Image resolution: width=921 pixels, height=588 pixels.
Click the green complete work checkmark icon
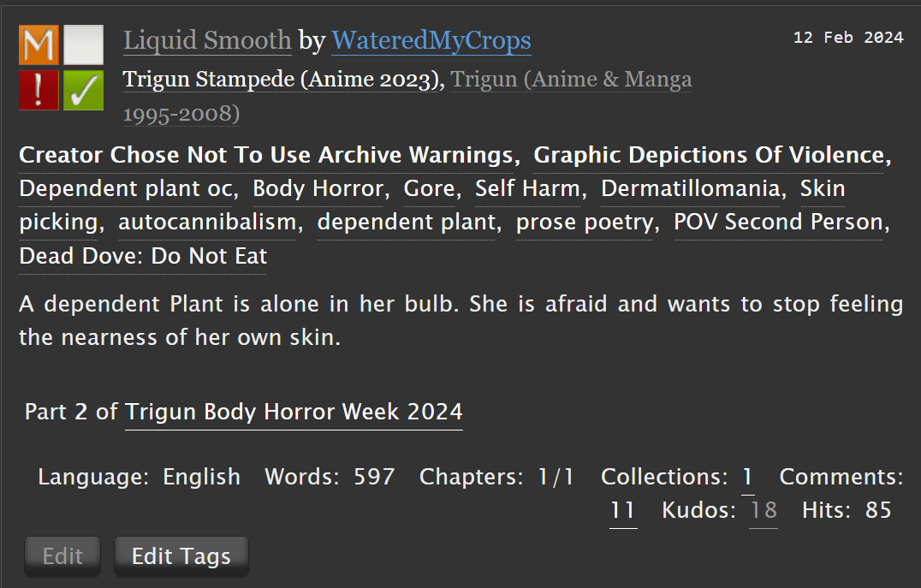pos(83,91)
